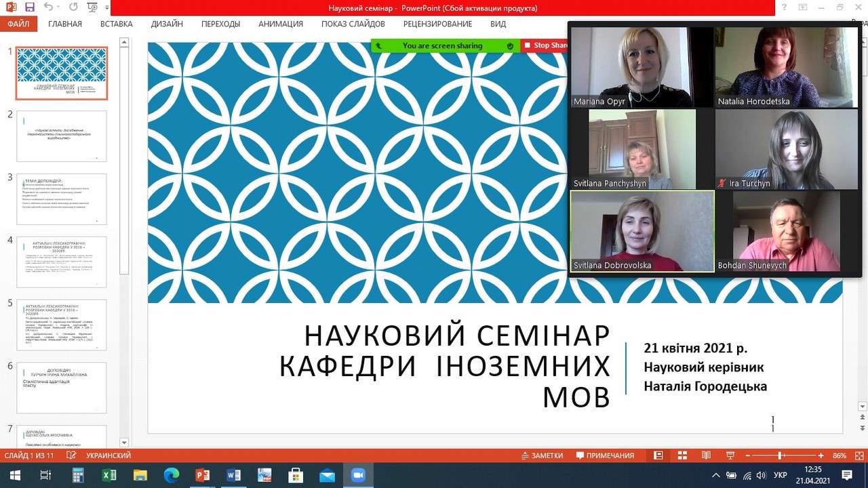Click the zoom slider handle

pos(780,455)
